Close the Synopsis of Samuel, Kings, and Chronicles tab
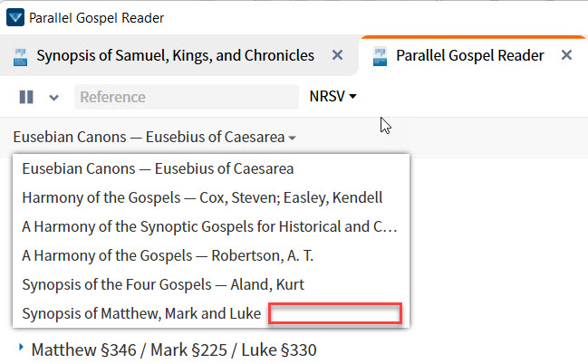Viewport: 588px width, 364px height. point(338,55)
